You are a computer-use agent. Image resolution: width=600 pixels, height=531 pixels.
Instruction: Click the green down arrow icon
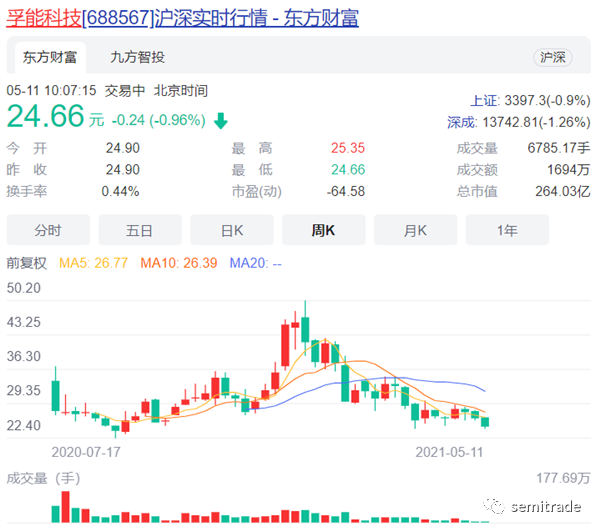221,121
